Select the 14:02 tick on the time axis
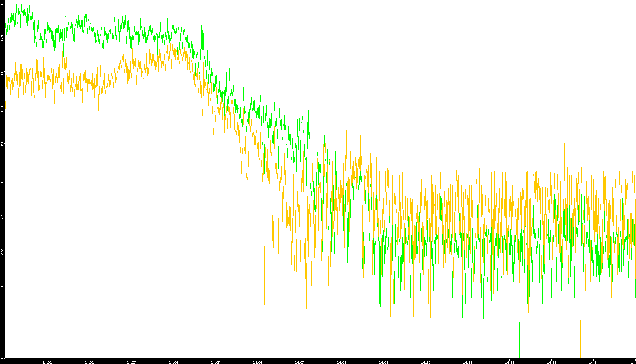 click(x=89, y=362)
